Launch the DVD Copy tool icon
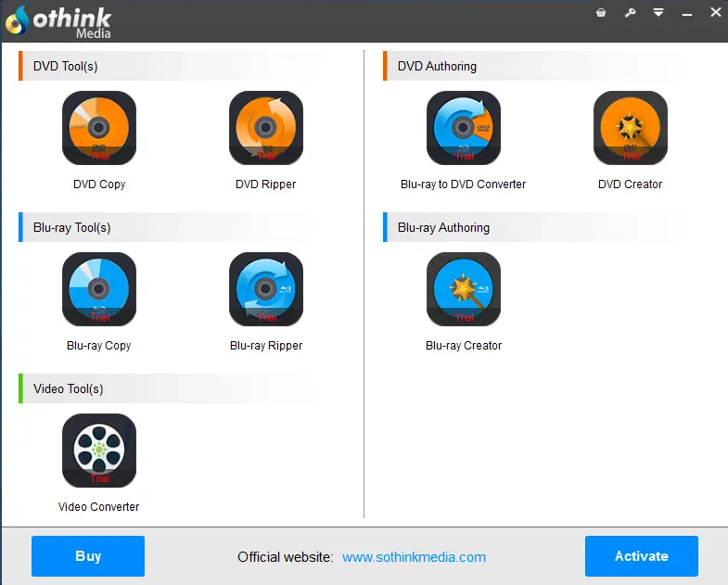Viewport: 728px width, 585px height. (x=99, y=129)
